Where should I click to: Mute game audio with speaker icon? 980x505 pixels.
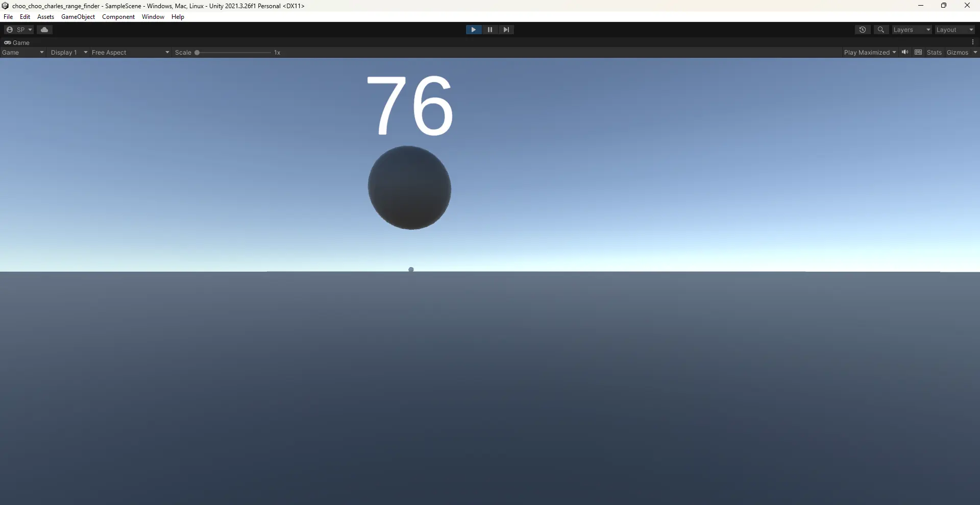(905, 52)
